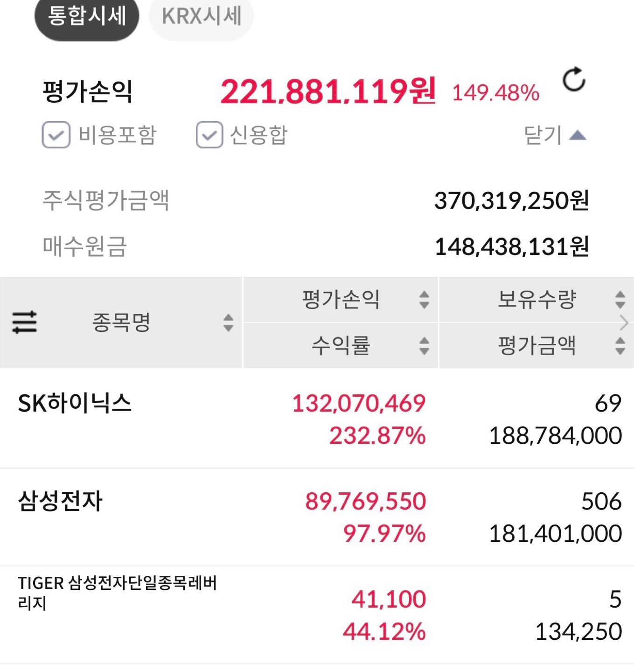Refresh the 평가손익 total with reload icon

click(x=574, y=80)
